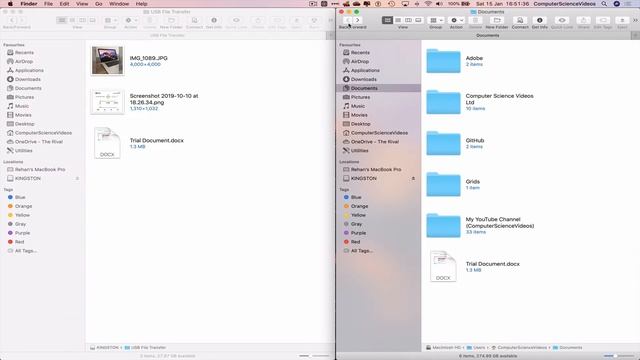The height and width of the screenshot is (360, 640).
Task: Open Group dropdown in USB File Transfer window
Action: coord(110,20)
